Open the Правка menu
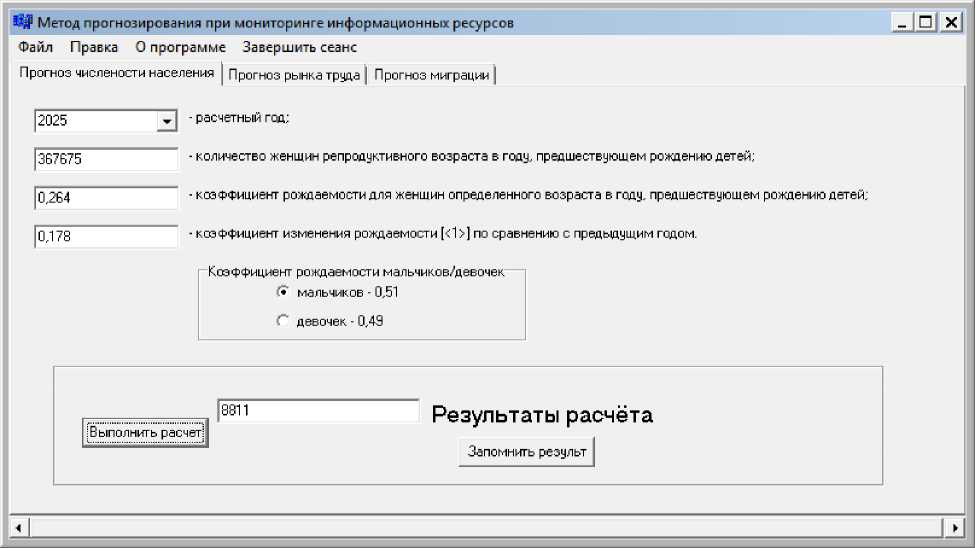The width and height of the screenshot is (975, 548). pos(94,47)
